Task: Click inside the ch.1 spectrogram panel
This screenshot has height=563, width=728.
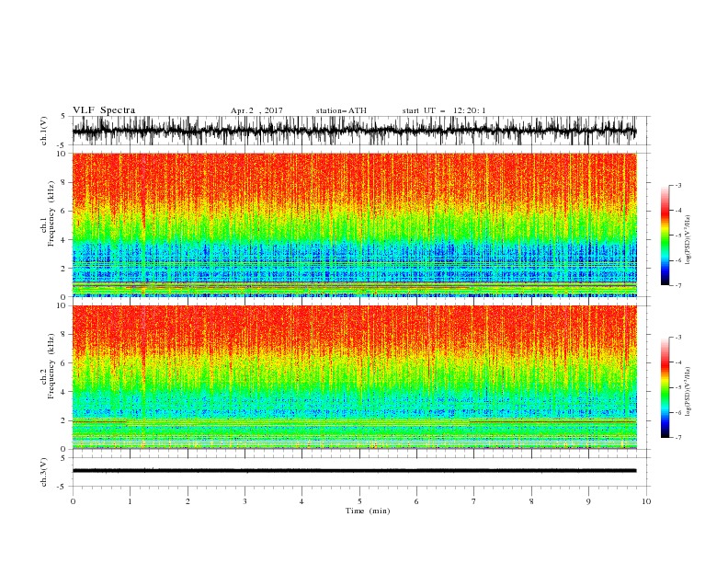Action: pos(355,224)
